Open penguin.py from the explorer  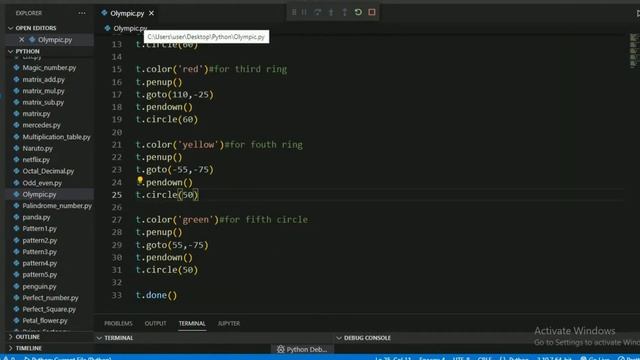coord(39,287)
